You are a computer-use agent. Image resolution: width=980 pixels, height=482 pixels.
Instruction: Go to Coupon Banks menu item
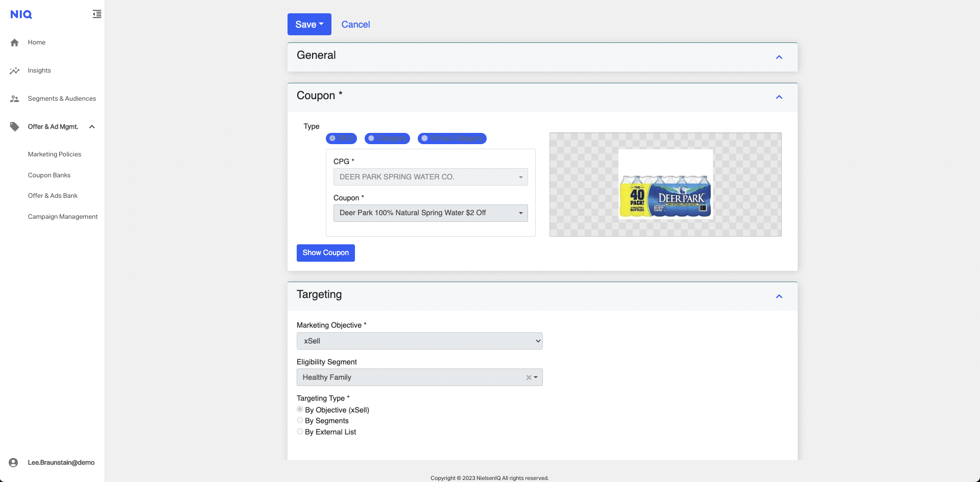pyautogui.click(x=49, y=175)
